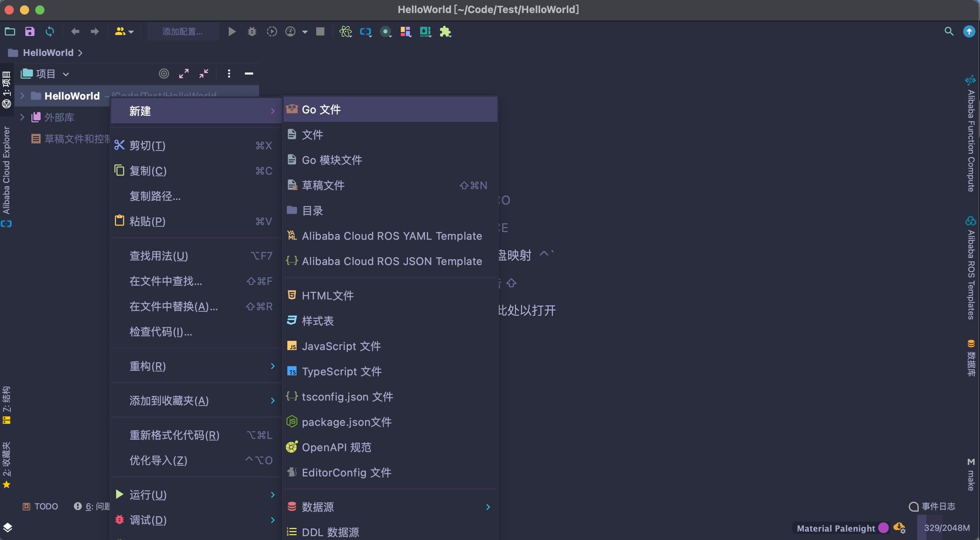This screenshot has height=540, width=980.
Task: Select Go 文件 from new menu
Action: coord(321,110)
